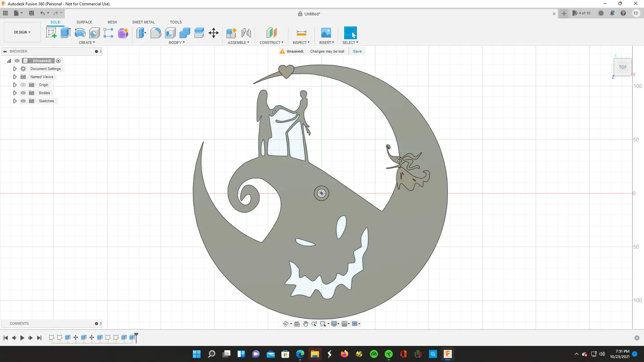Open the job status clock icon
The height and width of the screenshot is (362, 644).
tap(601, 13)
